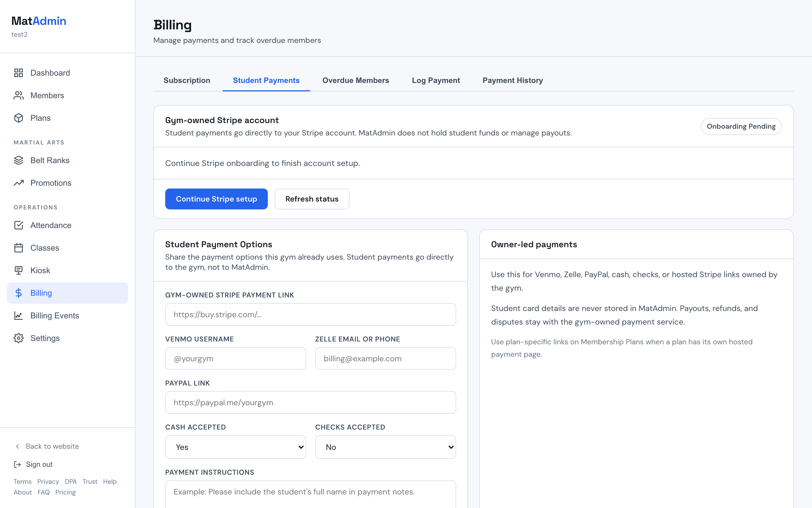
Task: Click the Back to website chevron icon
Action: [x=17, y=446]
